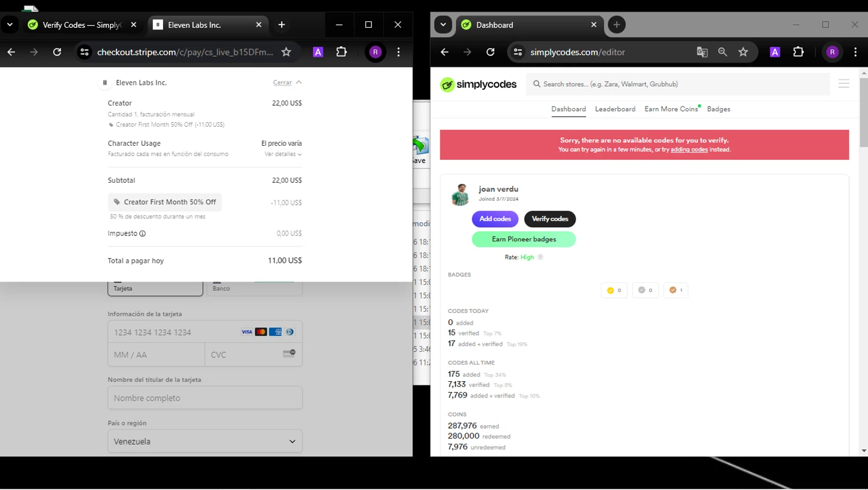This screenshot has height=490, width=868.
Task: Collapse order summary with Cerrar link
Action: click(x=288, y=83)
